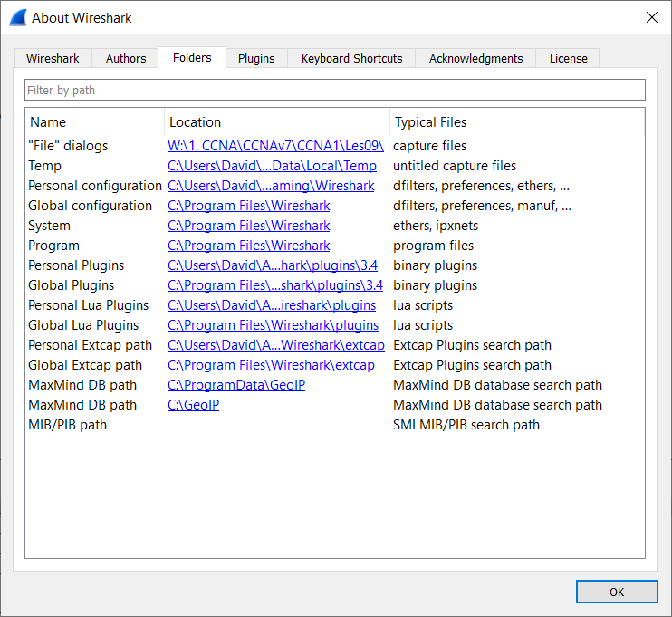Image resolution: width=672 pixels, height=617 pixels.
Task: Click the "untitled capture files" cell
Action: pyautogui.click(x=455, y=166)
